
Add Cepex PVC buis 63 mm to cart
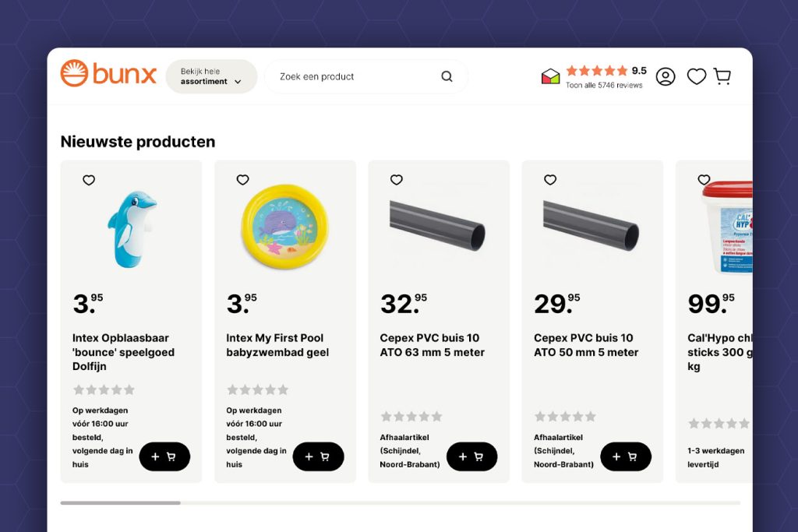click(x=471, y=456)
